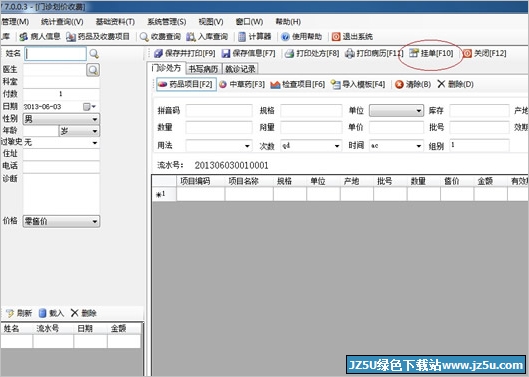Click the 科室 department field
This screenshot has width=529, height=377.
coord(61,82)
